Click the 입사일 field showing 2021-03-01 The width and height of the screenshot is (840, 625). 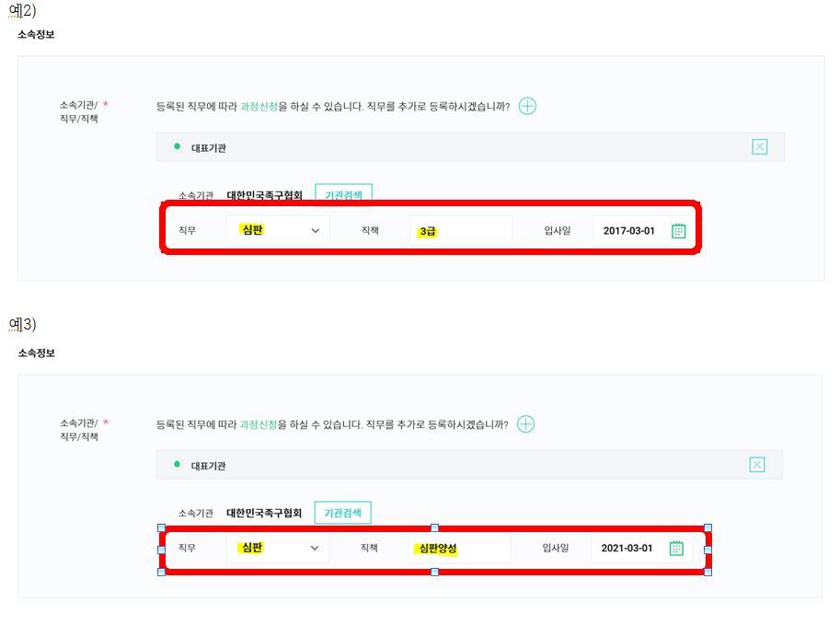627,549
